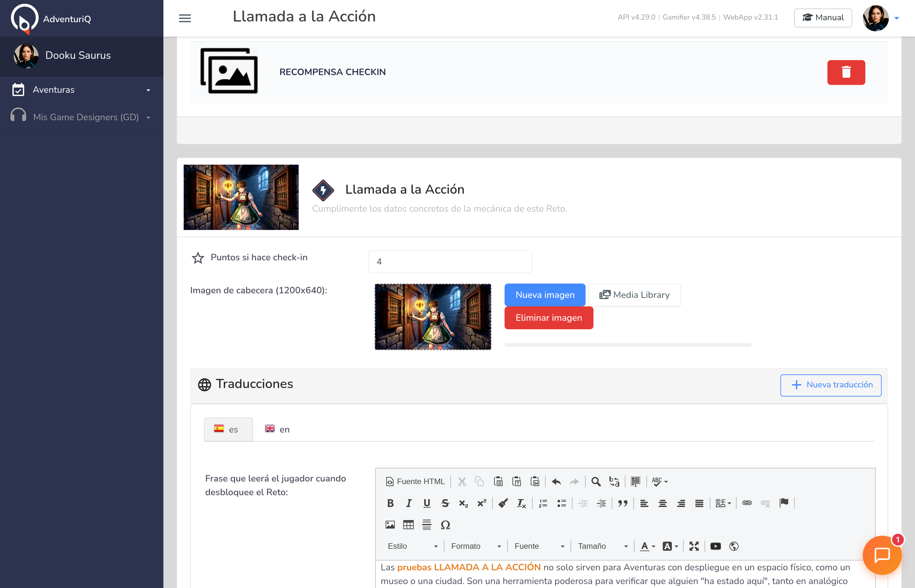Viewport: 915px width, 588px height.
Task: Insert an image via the editor image icon
Action: (390, 525)
